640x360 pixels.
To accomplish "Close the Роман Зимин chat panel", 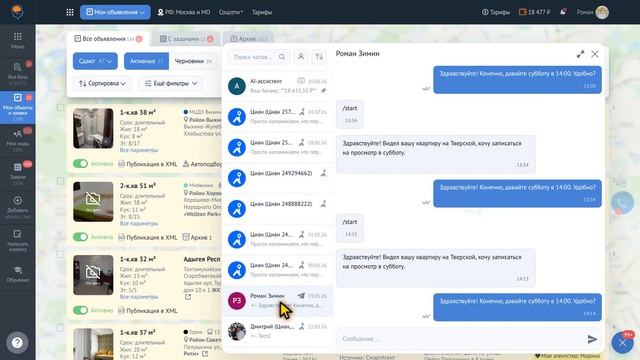I will click(x=595, y=54).
